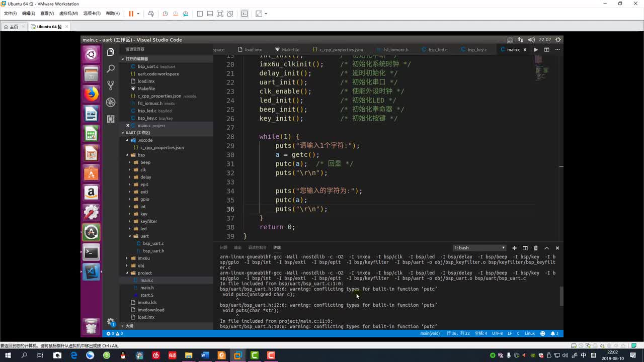The height and width of the screenshot is (362, 644).
Task: Open the terminal selector '1: bash' dropdown
Action: (479, 248)
